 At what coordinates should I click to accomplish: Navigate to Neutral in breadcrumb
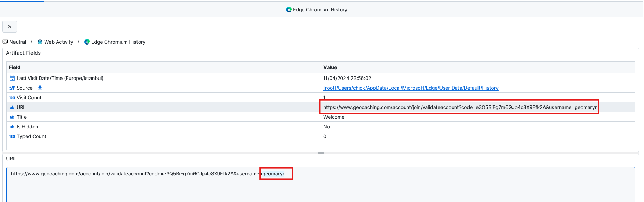coord(18,42)
